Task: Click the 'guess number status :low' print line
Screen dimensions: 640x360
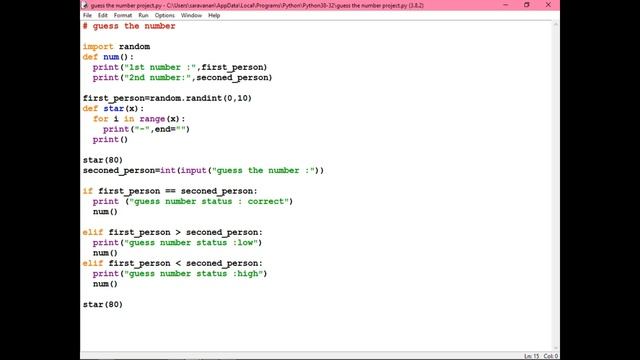Action: point(177,242)
